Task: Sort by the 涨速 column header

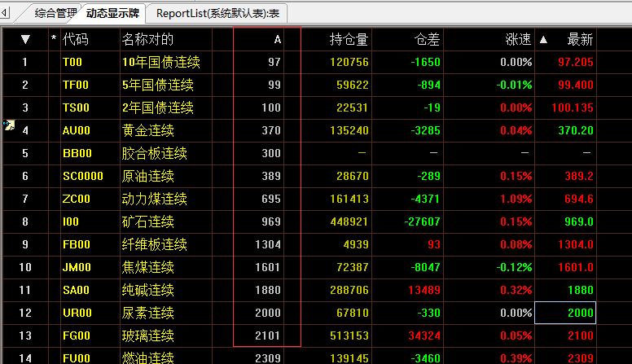Action: coord(518,40)
